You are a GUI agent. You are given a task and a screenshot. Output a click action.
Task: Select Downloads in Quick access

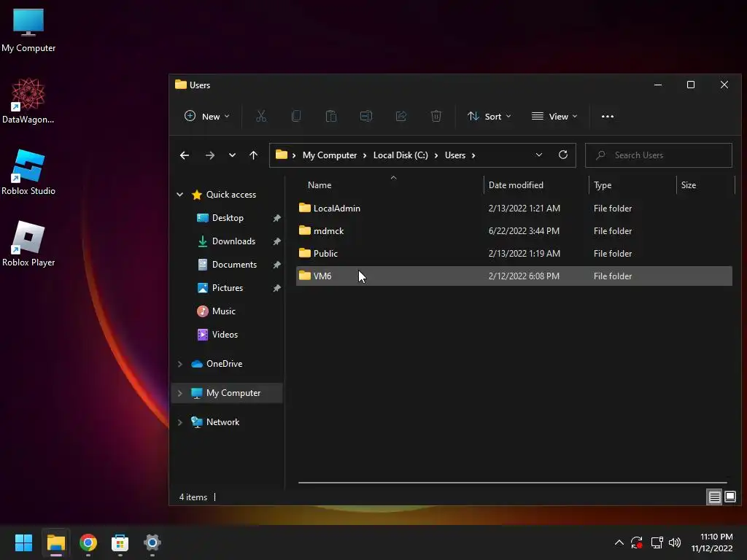pyautogui.click(x=233, y=241)
